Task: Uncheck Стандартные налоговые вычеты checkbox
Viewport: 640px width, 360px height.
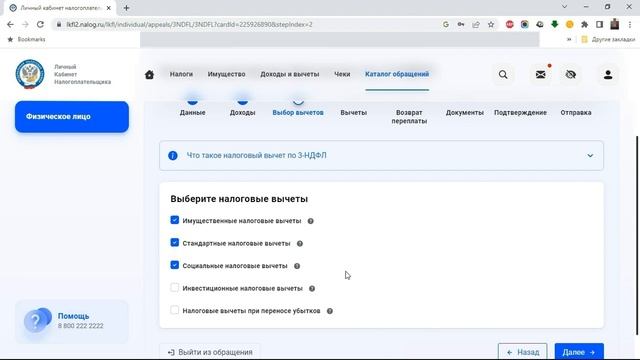Action: pyautogui.click(x=175, y=243)
